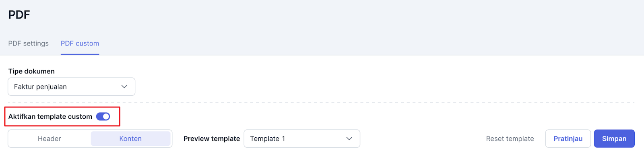Click the chevron arrow next to Template 1
Viewport: 644px width, 153px height.
pyautogui.click(x=349, y=139)
